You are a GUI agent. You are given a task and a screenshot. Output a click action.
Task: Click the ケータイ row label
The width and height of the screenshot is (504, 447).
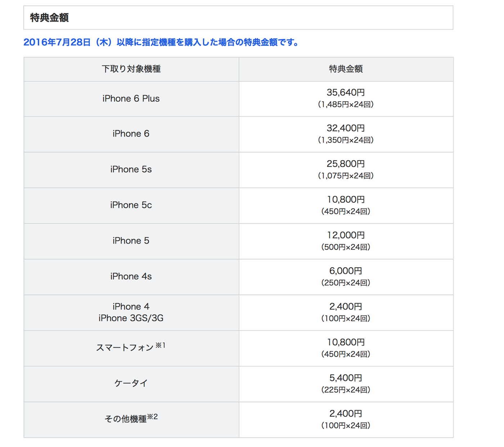click(131, 383)
